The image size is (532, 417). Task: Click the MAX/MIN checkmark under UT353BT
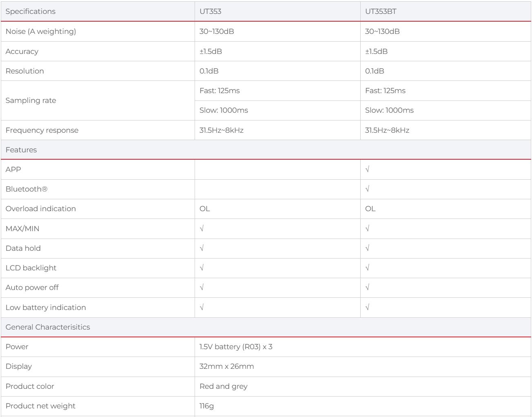point(368,229)
